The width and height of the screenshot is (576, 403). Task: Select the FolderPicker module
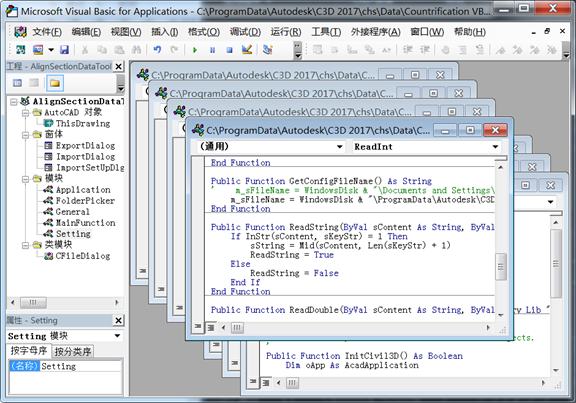pyautogui.click(x=85, y=201)
